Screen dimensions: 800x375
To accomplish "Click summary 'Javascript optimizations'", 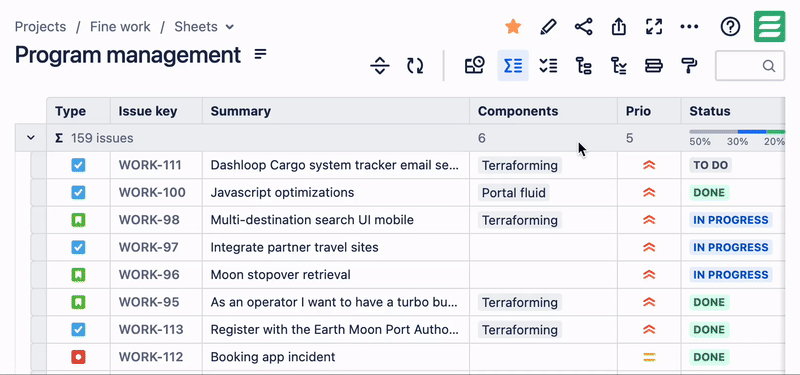I will tap(282, 193).
